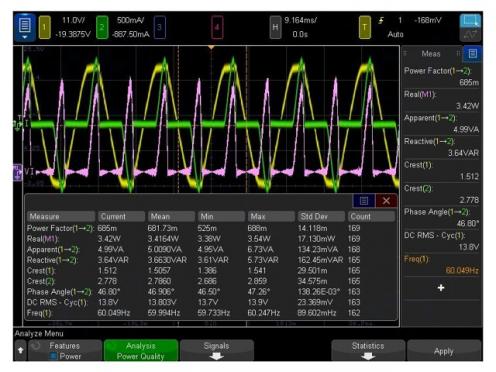Toggle the Features Power checkbox
Image resolution: width=496 pixels, height=372 pixels.
click(53, 356)
